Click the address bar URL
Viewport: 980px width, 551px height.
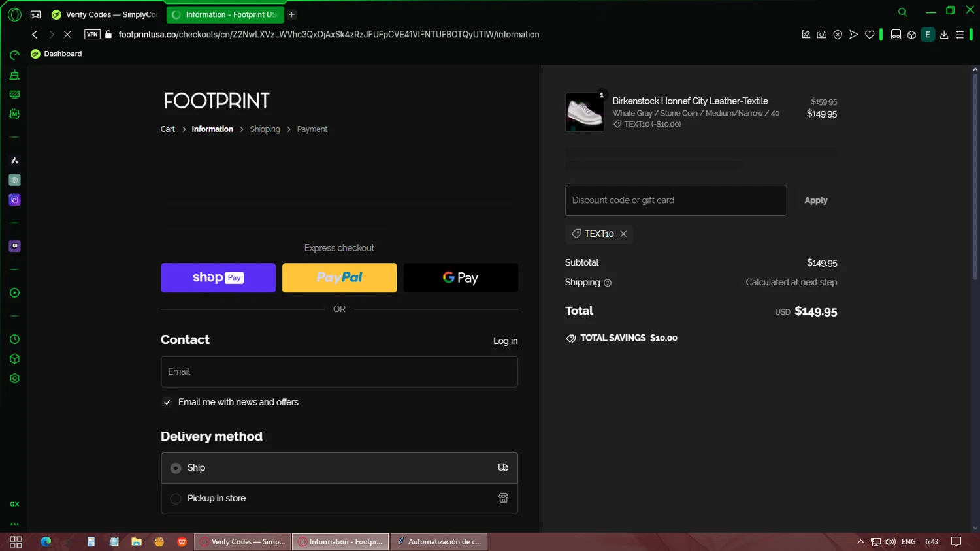click(329, 35)
